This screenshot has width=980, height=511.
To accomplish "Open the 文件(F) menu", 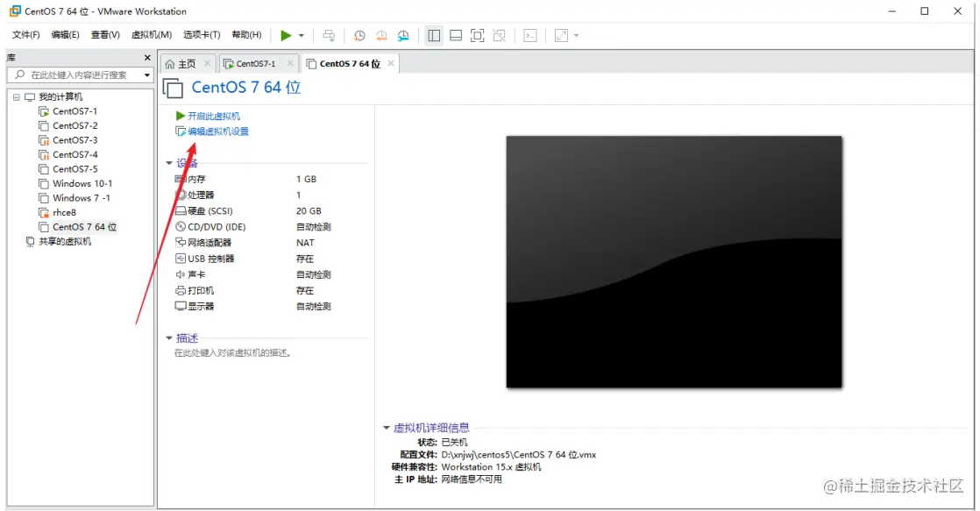I will 25,35.
